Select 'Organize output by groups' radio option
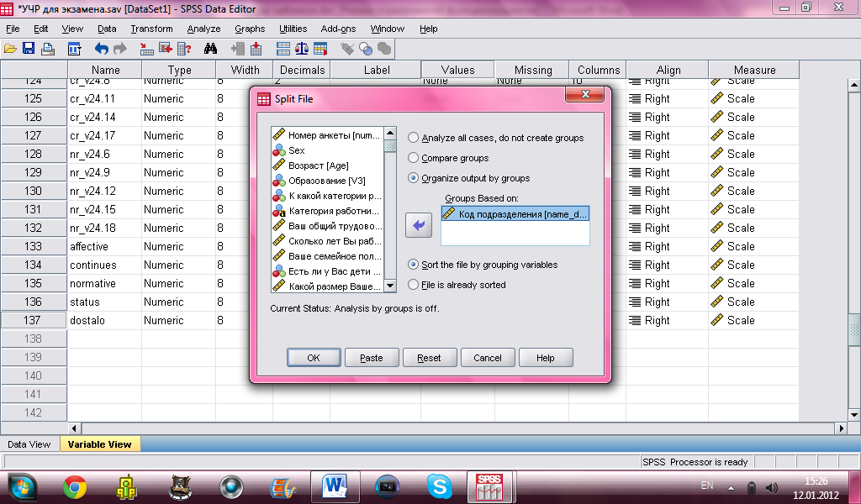Viewport: 861px width, 504px height. [469, 178]
